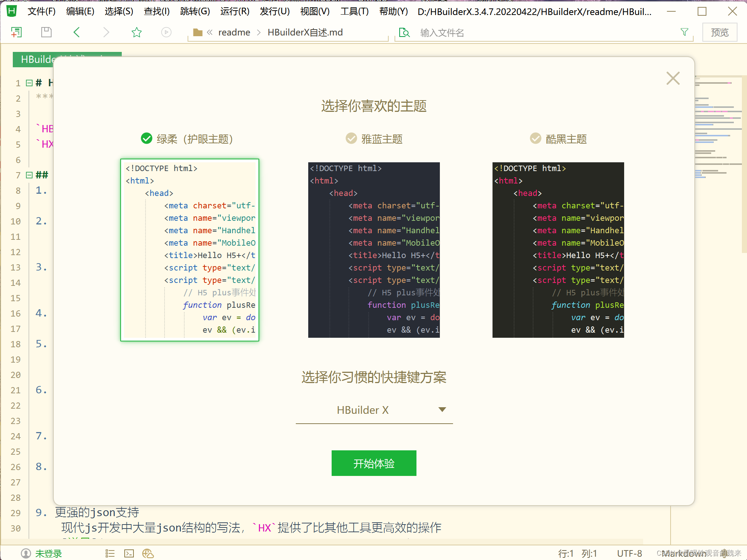The width and height of the screenshot is (747, 560).
Task: Open the HBuilder X shortcut scheme dropdown
Action: [442, 409]
